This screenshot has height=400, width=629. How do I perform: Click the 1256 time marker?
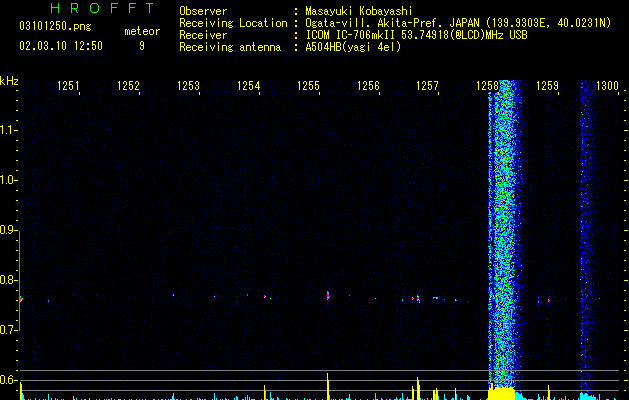pyautogui.click(x=368, y=86)
